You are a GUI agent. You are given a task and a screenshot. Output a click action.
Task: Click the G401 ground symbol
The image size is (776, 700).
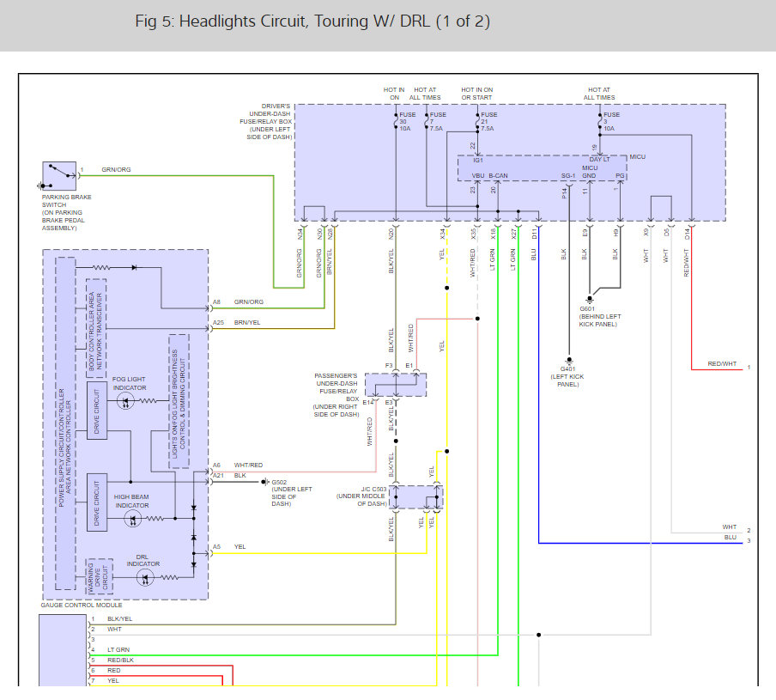[569, 361]
